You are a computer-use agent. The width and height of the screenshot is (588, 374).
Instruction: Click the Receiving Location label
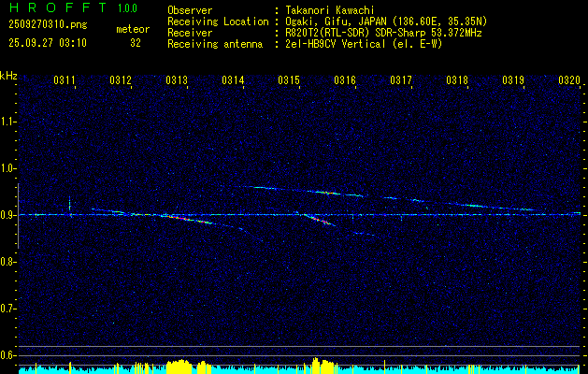218,22
